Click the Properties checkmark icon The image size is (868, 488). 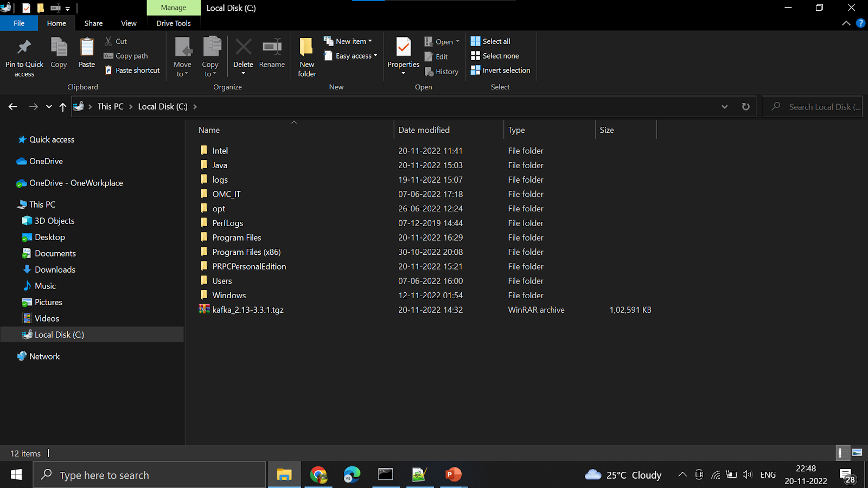coord(404,48)
